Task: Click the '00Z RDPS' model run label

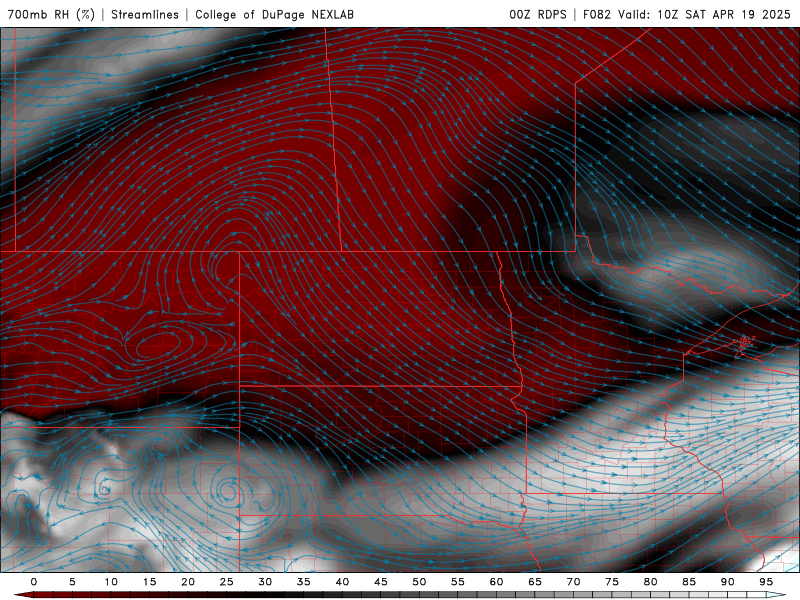Action: pyautogui.click(x=538, y=14)
